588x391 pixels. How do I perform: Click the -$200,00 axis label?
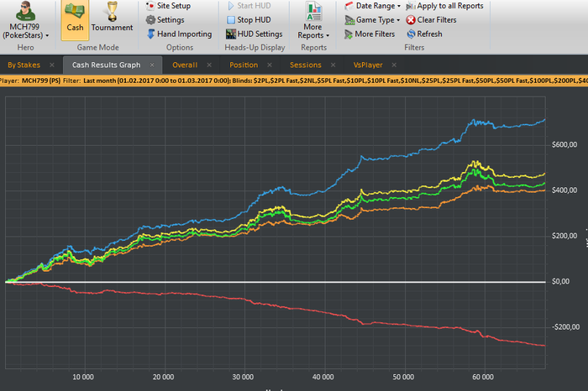tap(566, 327)
